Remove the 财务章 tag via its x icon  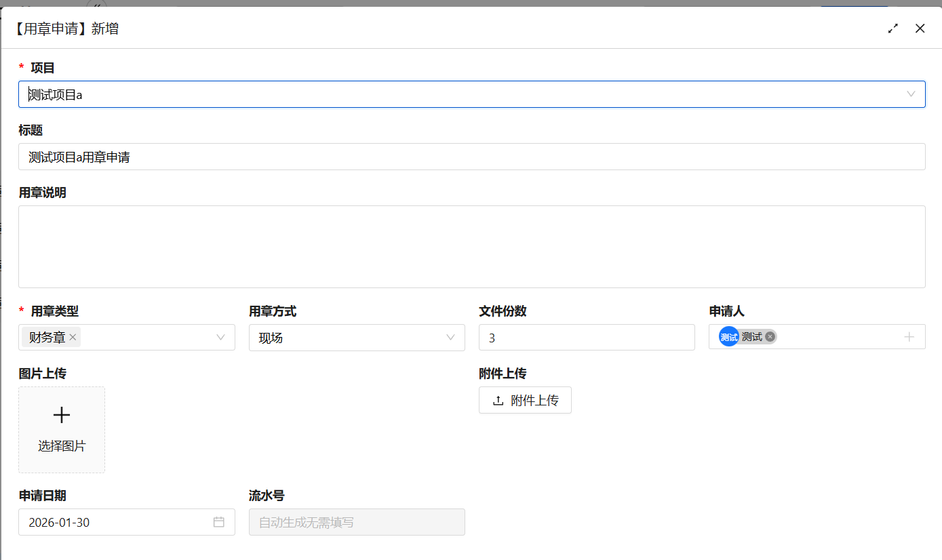(72, 337)
